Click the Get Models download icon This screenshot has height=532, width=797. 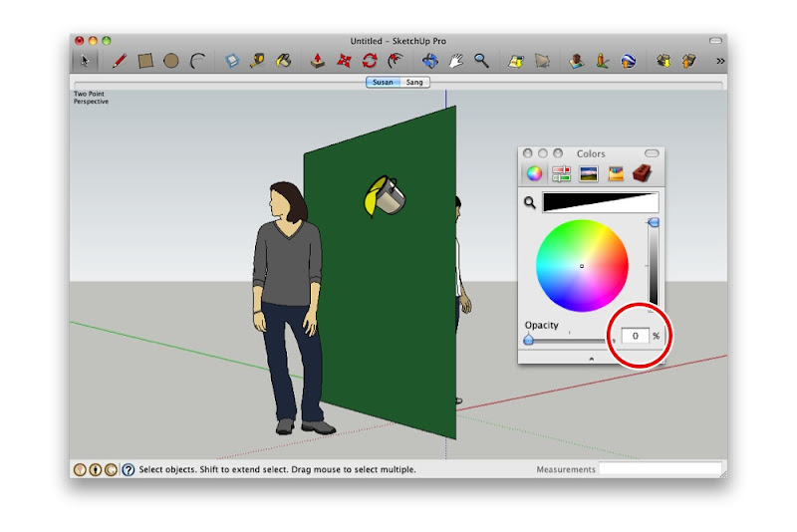coord(663,61)
